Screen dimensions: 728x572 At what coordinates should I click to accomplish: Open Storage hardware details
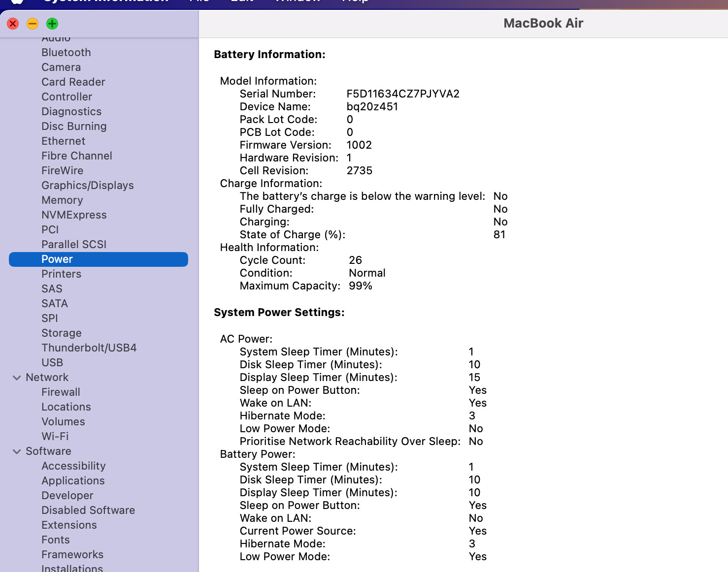(62, 333)
